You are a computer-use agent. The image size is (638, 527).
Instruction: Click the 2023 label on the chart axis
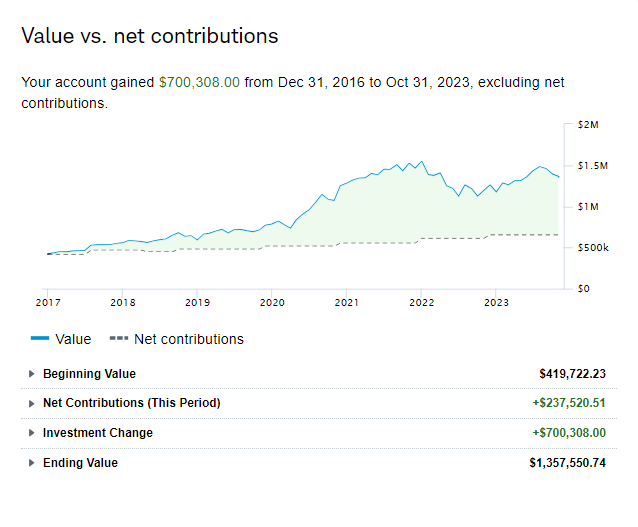coord(496,301)
